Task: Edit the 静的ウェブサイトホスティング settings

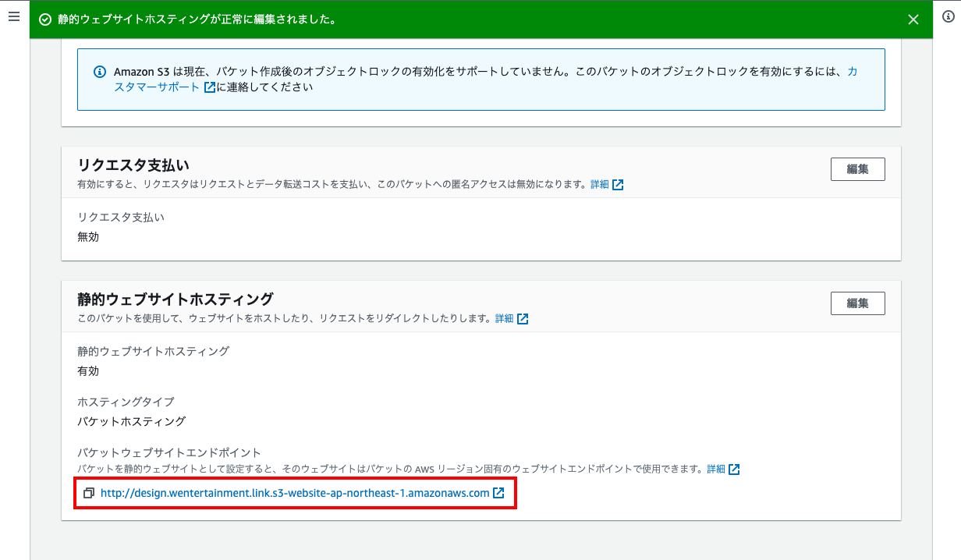Action: pyautogui.click(x=857, y=303)
